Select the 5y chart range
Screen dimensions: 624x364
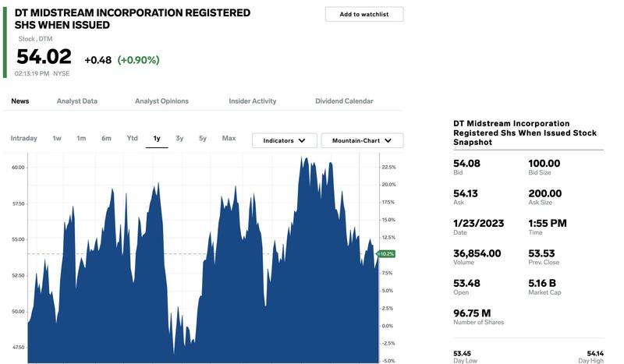tap(203, 138)
